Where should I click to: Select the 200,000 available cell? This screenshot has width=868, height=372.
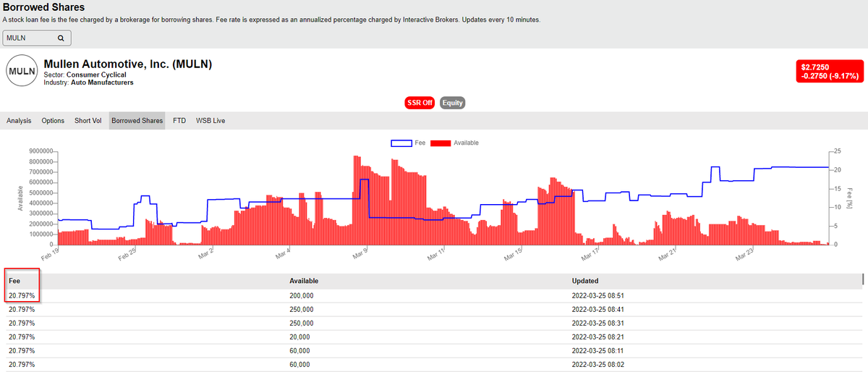click(x=301, y=295)
